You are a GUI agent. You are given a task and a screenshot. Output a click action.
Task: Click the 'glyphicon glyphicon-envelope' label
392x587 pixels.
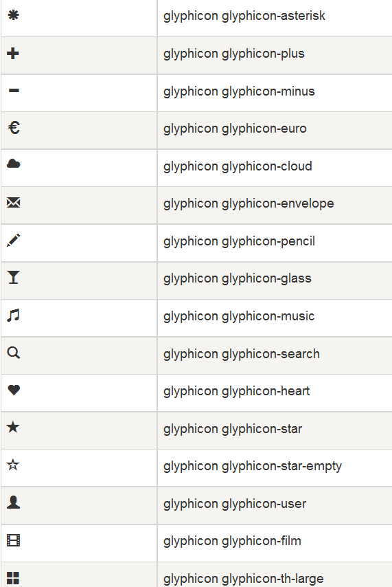[249, 203]
